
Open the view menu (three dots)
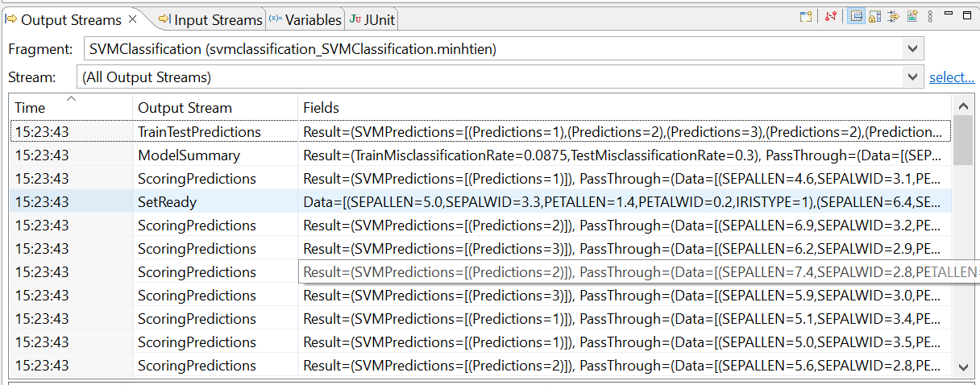click(x=930, y=17)
